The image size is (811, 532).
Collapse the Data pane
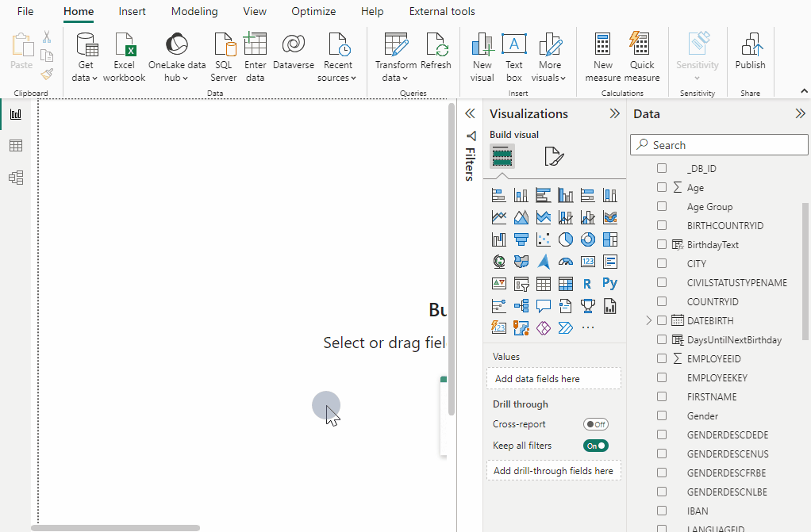[x=800, y=113]
